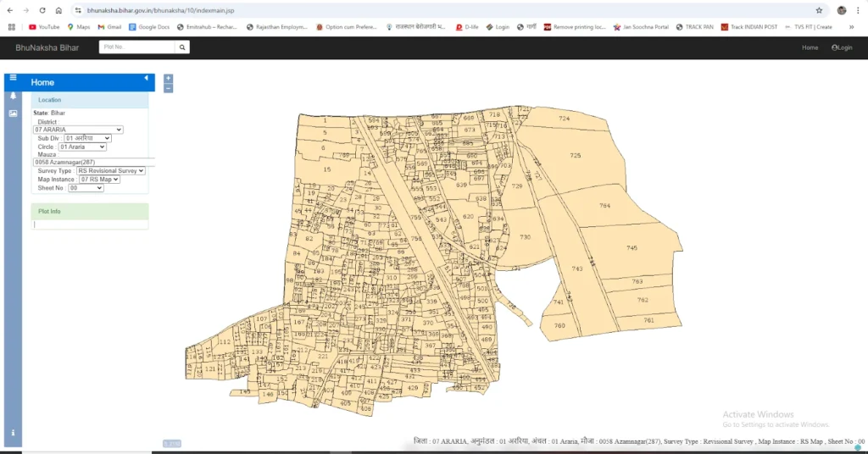This screenshot has height=454, width=868.
Task: Collapse the Home panel with left arrow
Action: coord(146,78)
